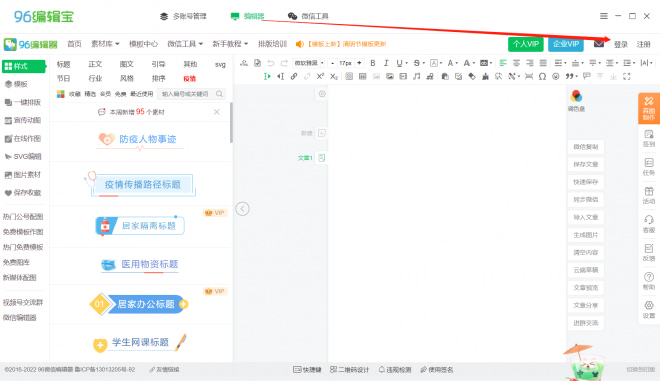The width and height of the screenshot is (660, 381).
Task: Insert music with the note icon
Action: pyautogui.click(x=416, y=76)
